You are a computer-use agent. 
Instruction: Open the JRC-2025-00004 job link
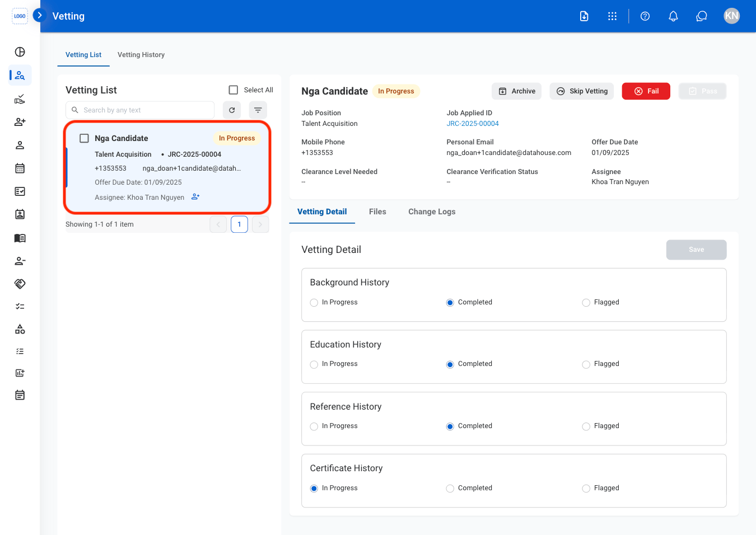point(473,124)
